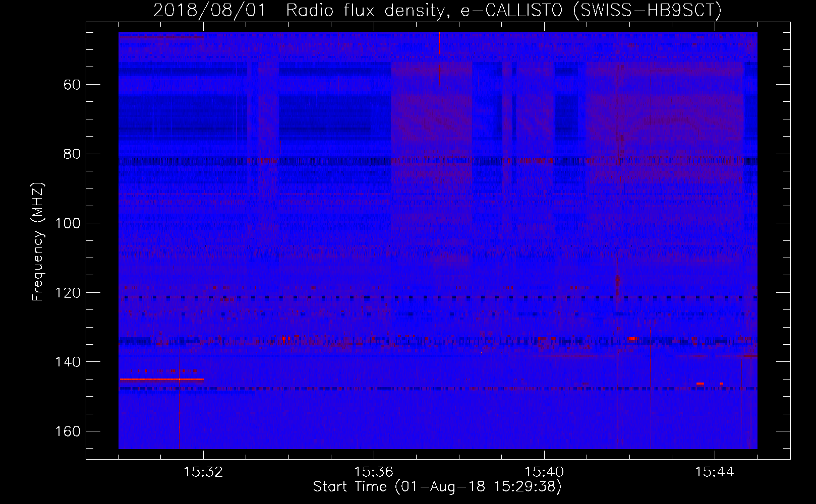Click the plot title text '2018/08/01 Radio flux density'

(x=300, y=10)
